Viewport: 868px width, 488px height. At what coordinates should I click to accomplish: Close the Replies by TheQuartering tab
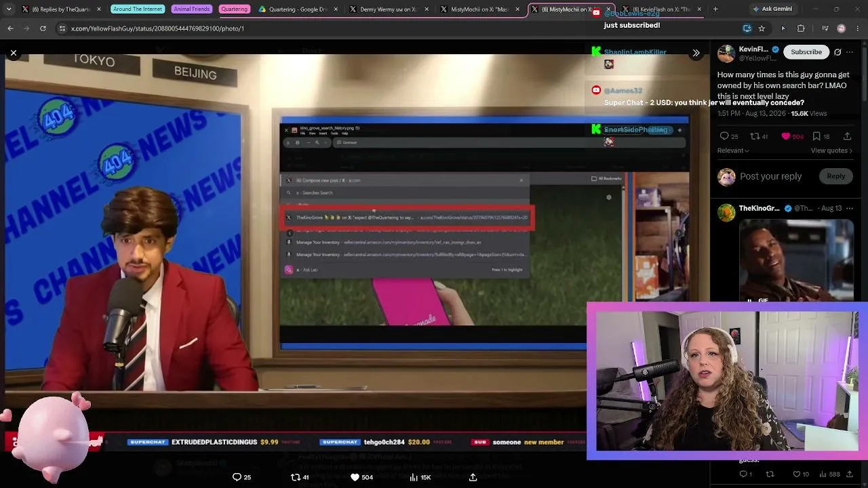(x=99, y=9)
